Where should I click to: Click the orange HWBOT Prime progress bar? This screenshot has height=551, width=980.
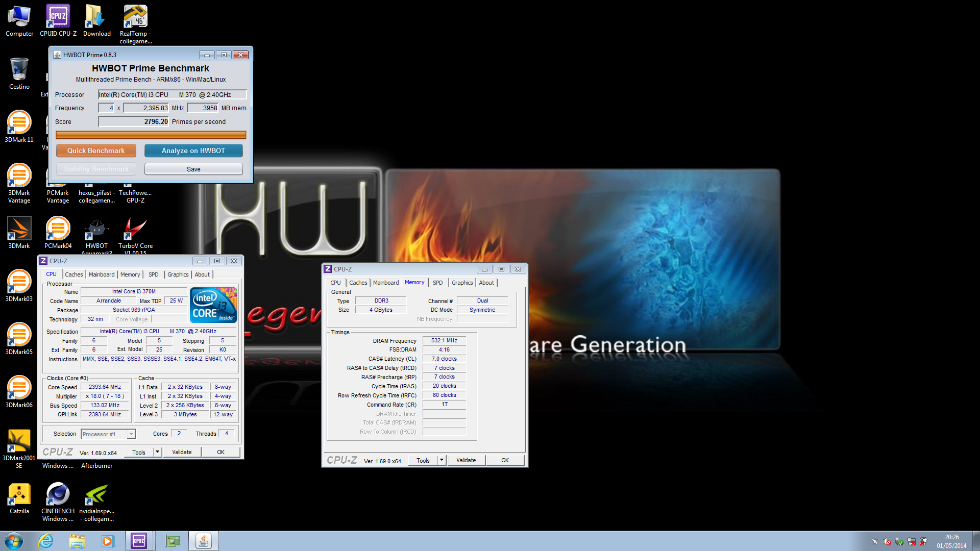pos(151,135)
